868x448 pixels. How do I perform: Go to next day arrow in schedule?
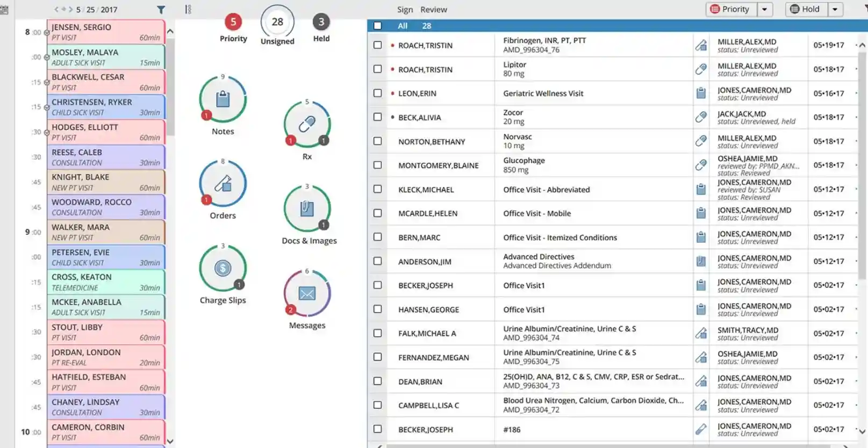(70, 9)
